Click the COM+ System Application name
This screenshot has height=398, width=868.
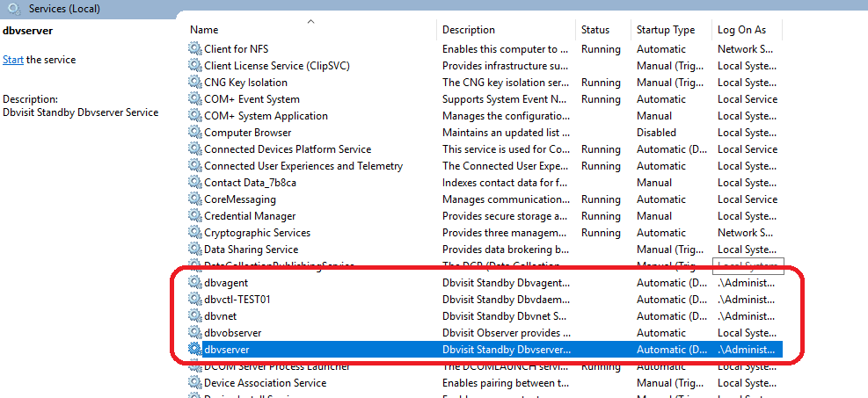point(266,116)
